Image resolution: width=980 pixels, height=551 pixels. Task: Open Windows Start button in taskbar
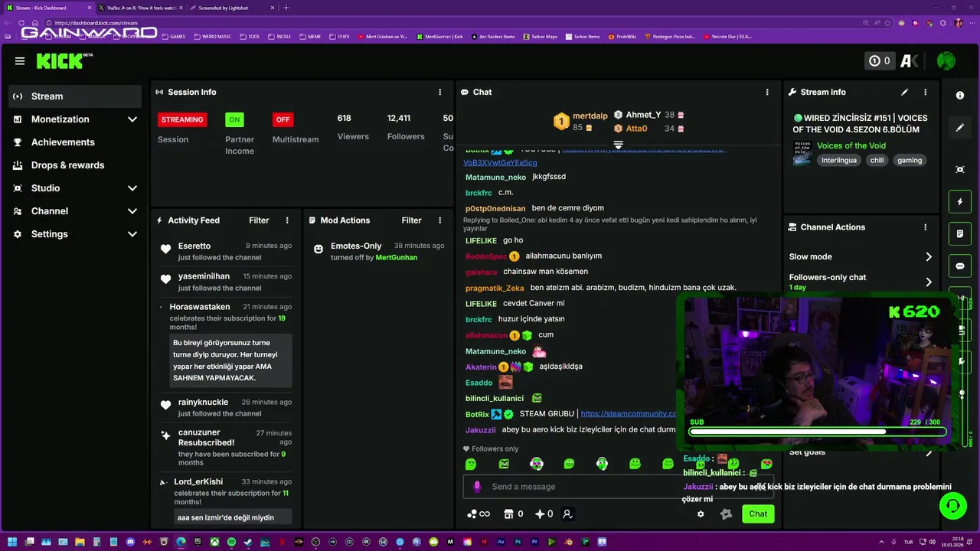[x=11, y=543]
